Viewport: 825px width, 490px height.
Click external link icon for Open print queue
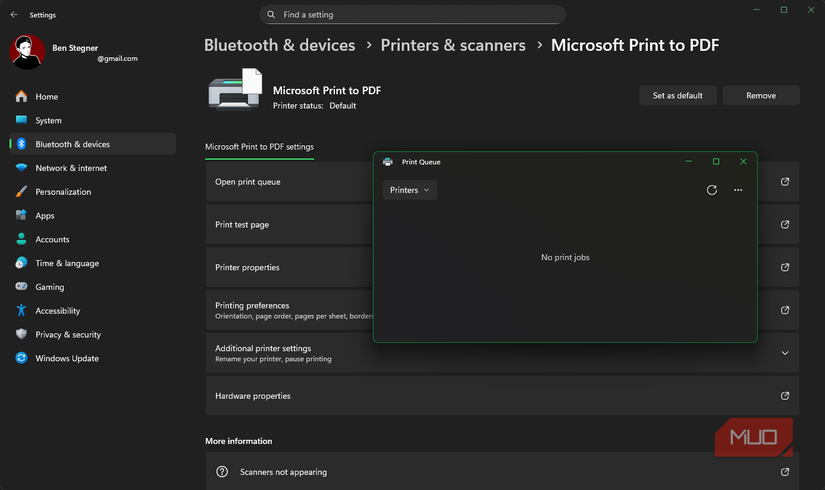(x=784, y=182)
